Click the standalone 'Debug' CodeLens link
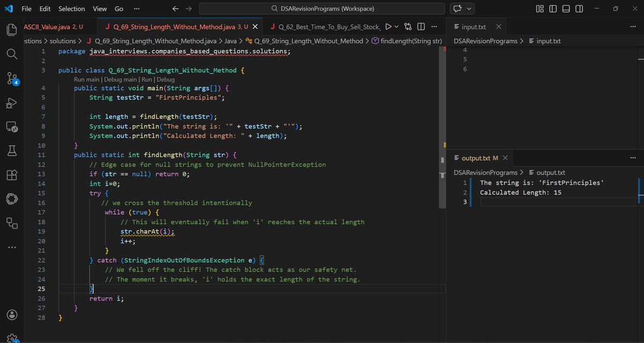 coord(165,79)
